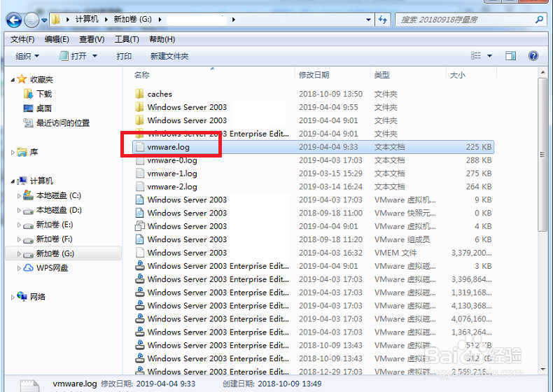Select 网络 in the navigation pane

31,297
